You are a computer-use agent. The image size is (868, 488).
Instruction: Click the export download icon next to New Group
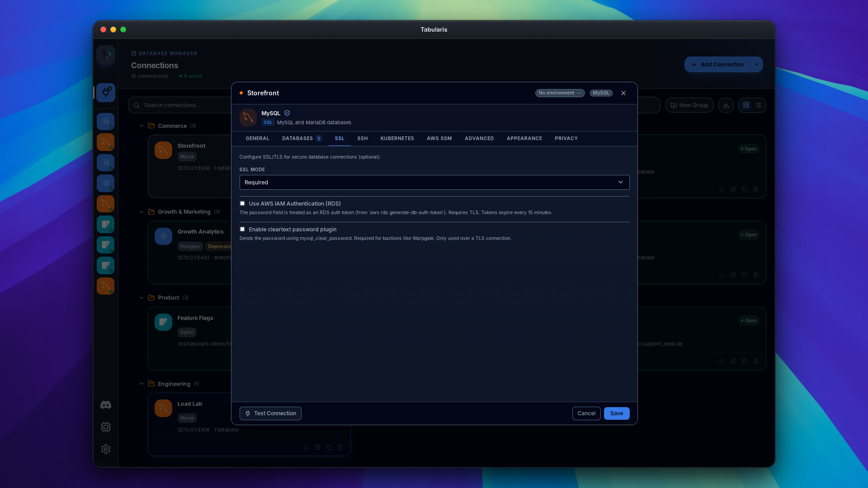coord(726,105)
